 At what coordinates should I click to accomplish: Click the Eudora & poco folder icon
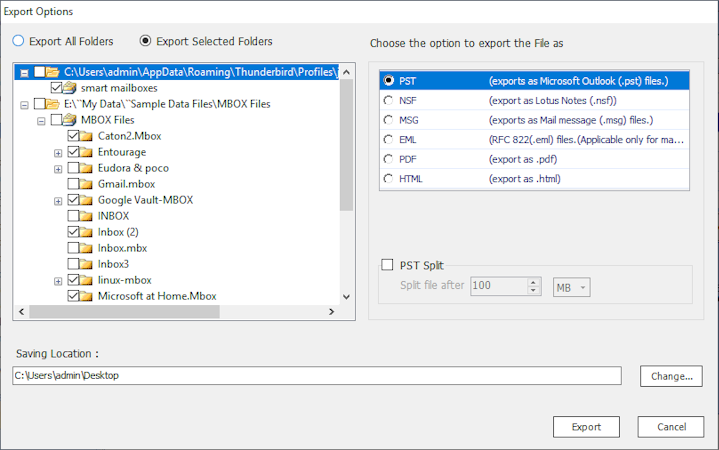86,168
